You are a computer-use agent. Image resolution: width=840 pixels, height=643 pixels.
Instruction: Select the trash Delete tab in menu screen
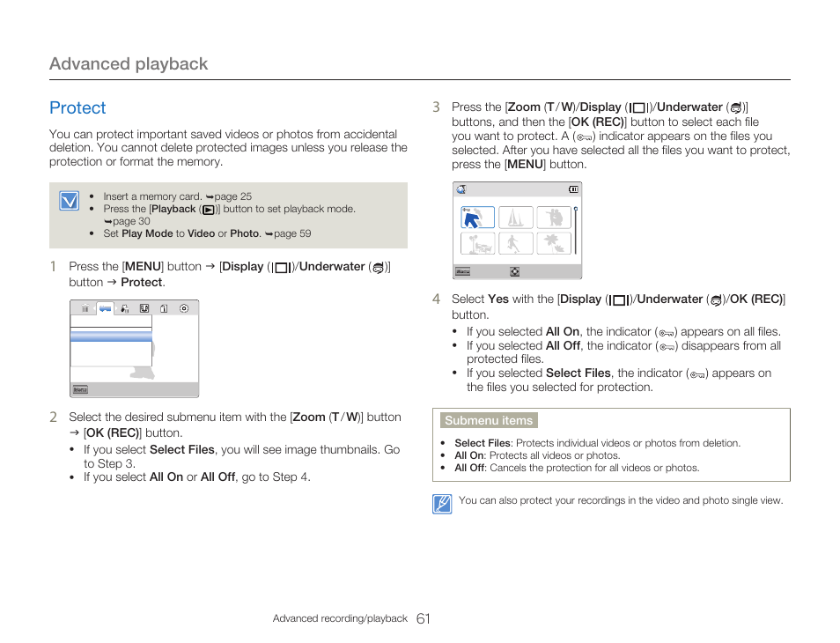coord(85,308)
